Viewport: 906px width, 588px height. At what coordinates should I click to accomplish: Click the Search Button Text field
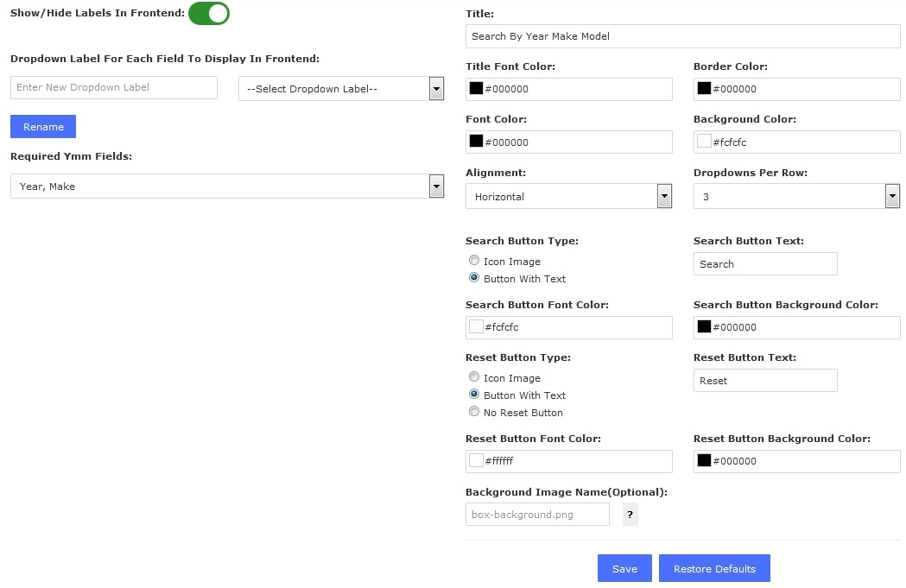click(765, 264)
